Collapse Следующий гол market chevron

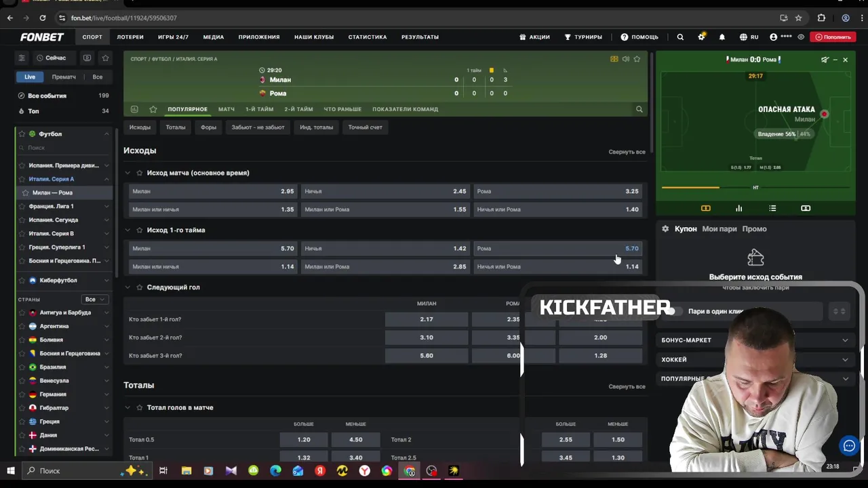click(x=127, y=287)
